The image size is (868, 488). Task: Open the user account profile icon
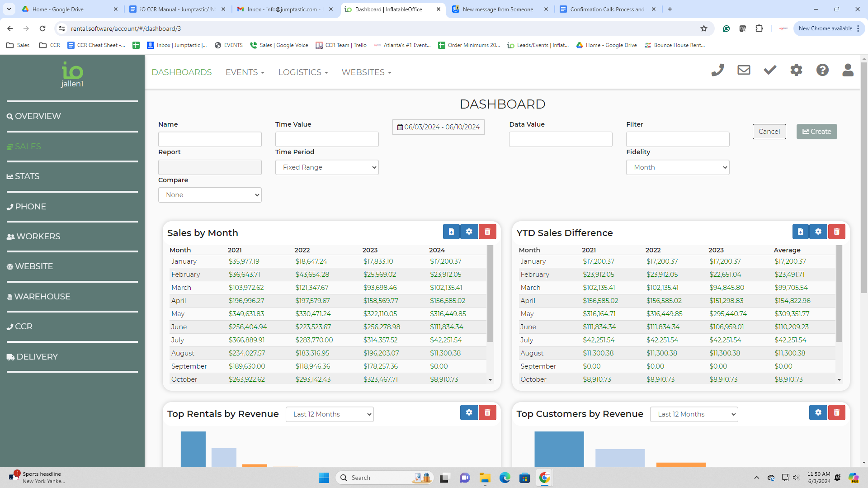click(848, 70)
